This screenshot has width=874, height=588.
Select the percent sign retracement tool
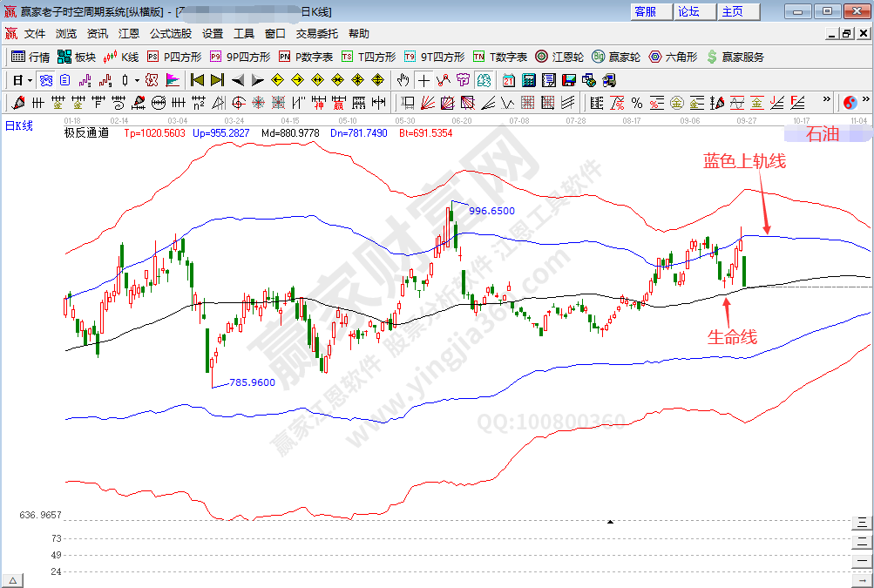tap(637, 102)
